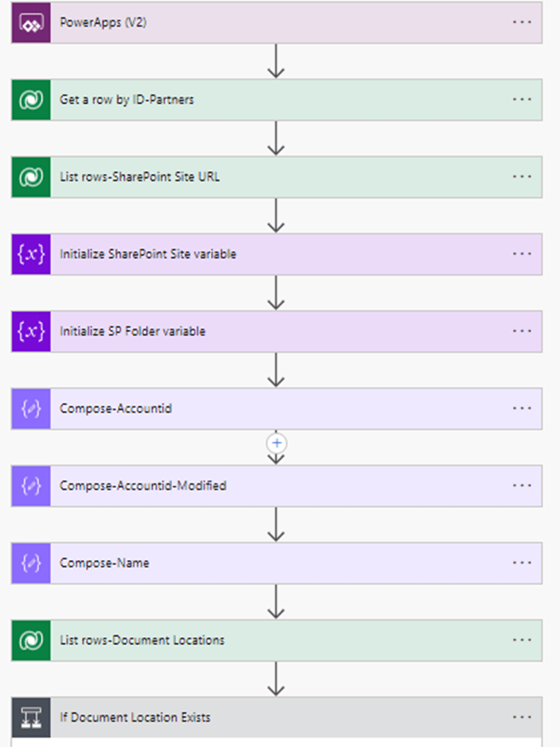
Task: Open more options for Initialize SharePoint Site variable
Action: click(x=522, y=254)
